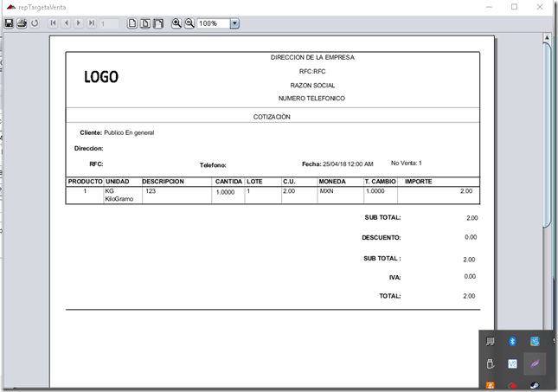Click the Refresh report icon
Image resolution: width=558 pixels, height=392 pixels.
point(35,23)
